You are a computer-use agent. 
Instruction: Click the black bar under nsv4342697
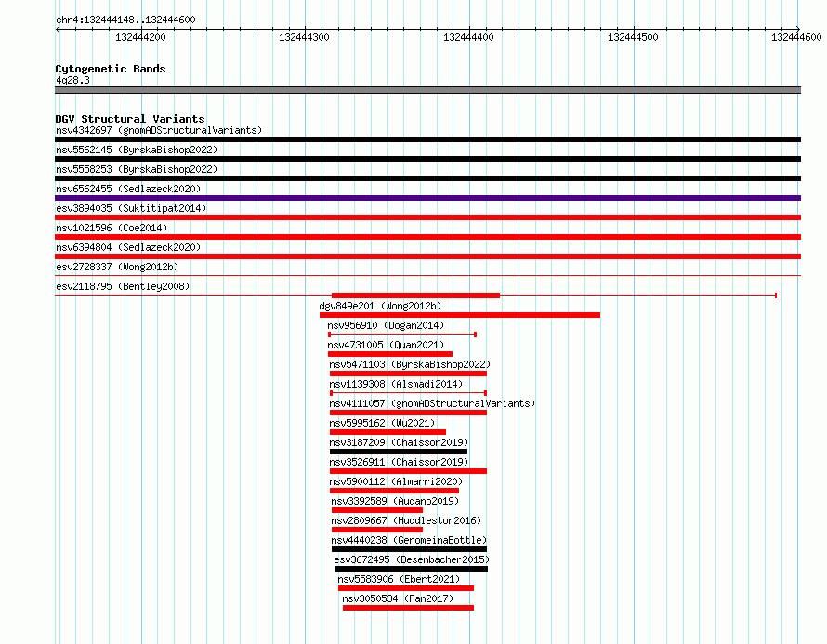pos(427,139)
